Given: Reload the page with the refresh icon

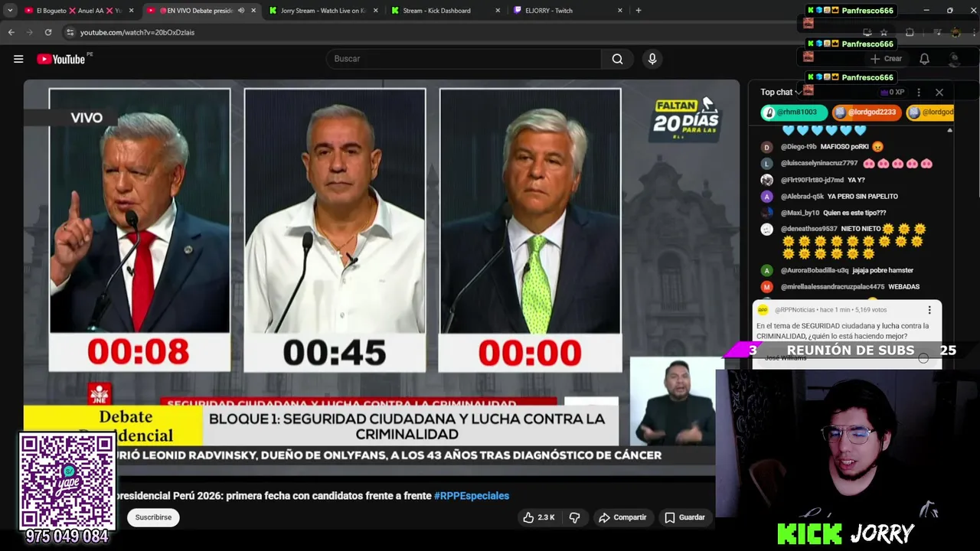Looking at the screenshot, I should [48, 32].
